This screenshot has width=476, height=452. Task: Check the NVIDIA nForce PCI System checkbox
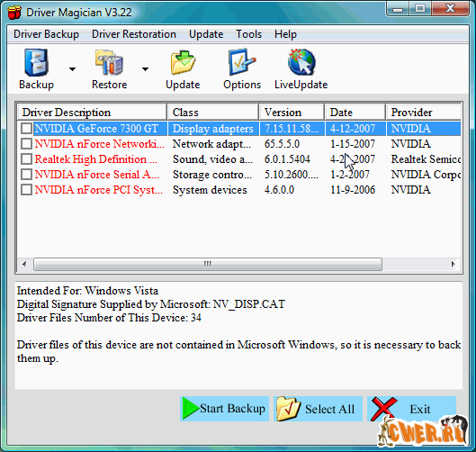point(26,190)
